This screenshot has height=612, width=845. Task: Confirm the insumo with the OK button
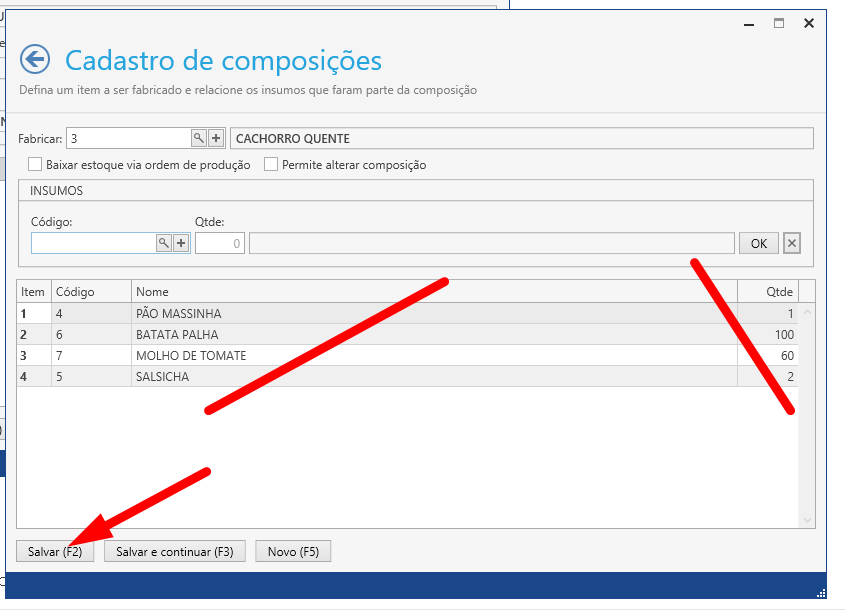coord(758,243)
